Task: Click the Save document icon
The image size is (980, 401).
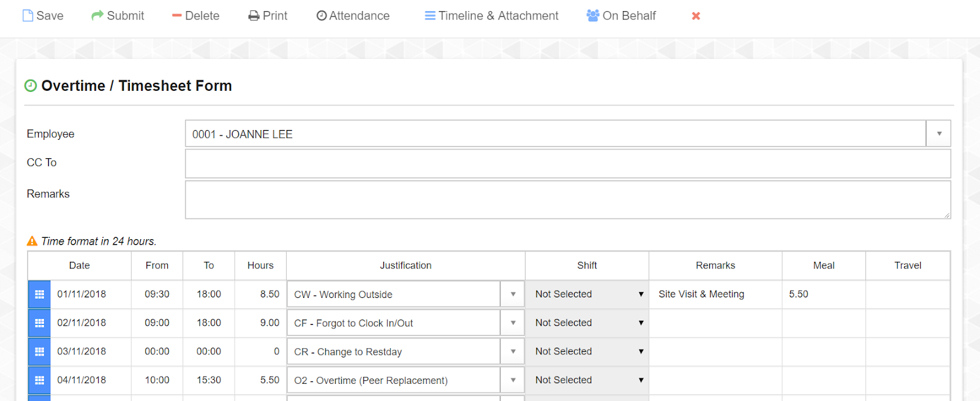Action: [28, 16]
